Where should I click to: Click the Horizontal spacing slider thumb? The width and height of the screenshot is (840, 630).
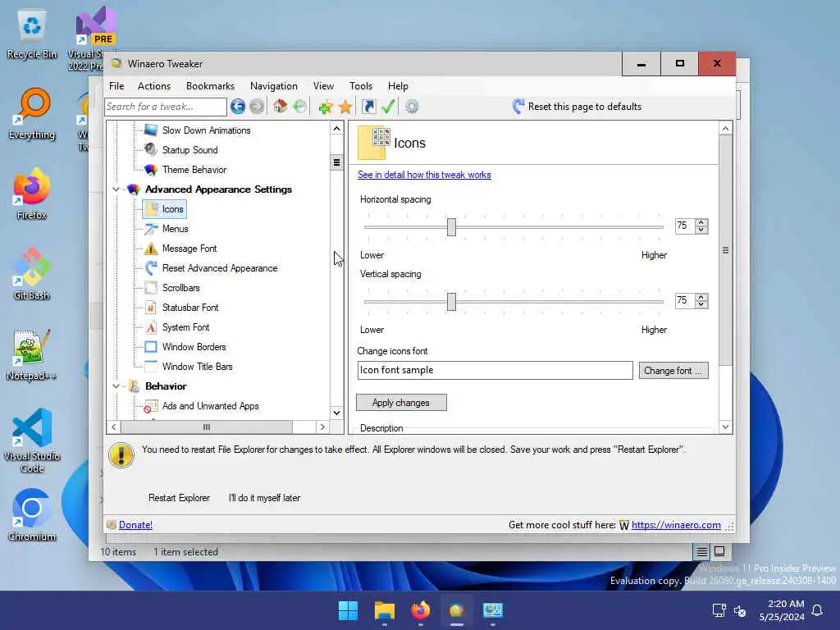click(452, 227)
